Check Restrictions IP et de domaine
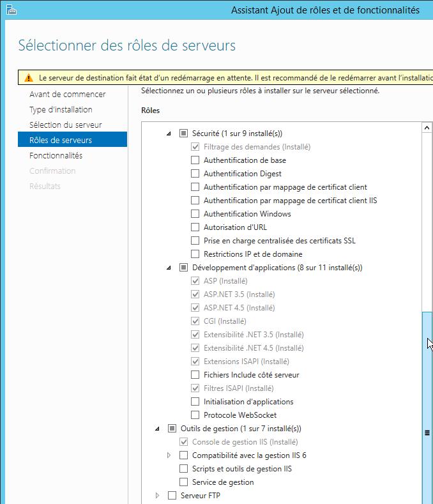The height and width of the screenshot is (504, 433). [195, 254]
